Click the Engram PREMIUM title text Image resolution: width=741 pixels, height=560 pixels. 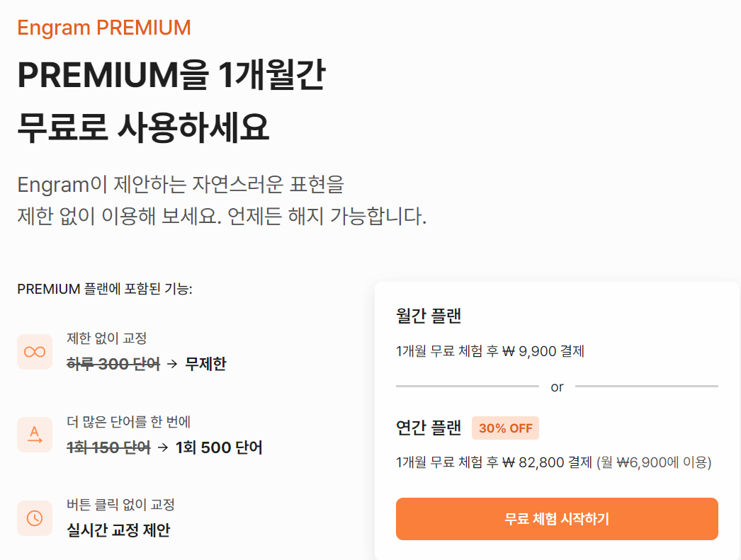pyautogui.click(x=104, y=28)
